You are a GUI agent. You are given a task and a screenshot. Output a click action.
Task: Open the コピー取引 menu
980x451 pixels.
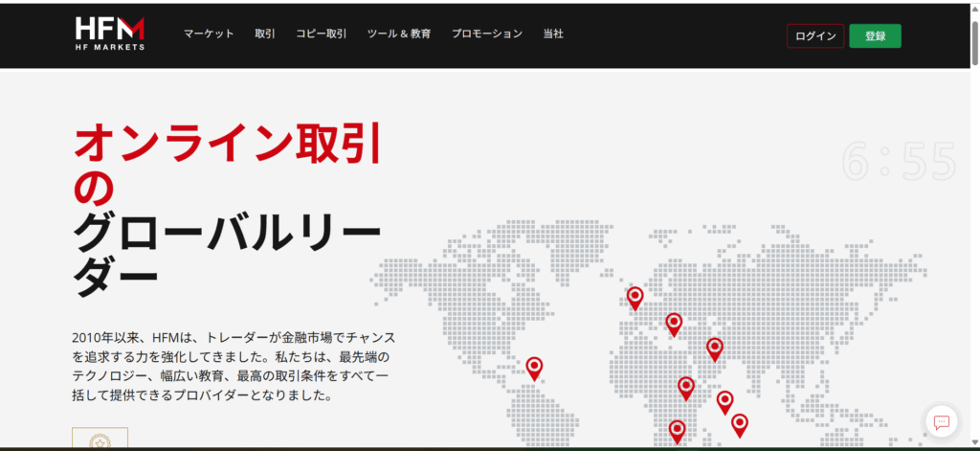point(322,34)
